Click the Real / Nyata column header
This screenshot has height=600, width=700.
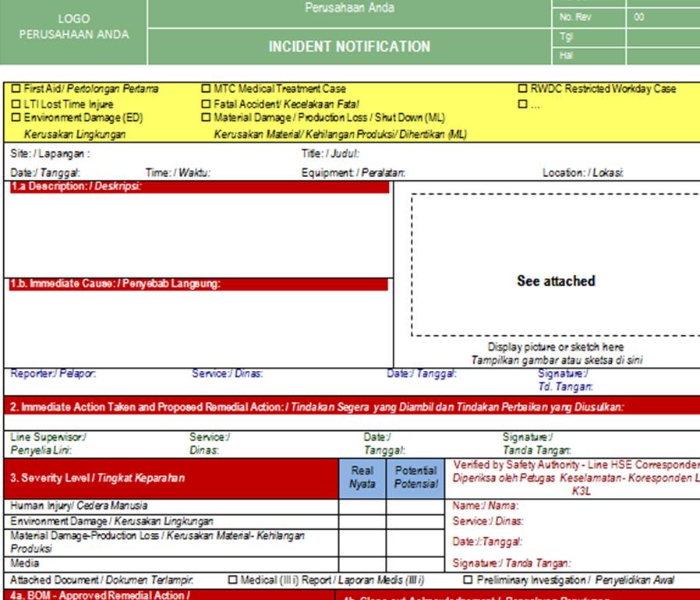[x=362, y=477]
